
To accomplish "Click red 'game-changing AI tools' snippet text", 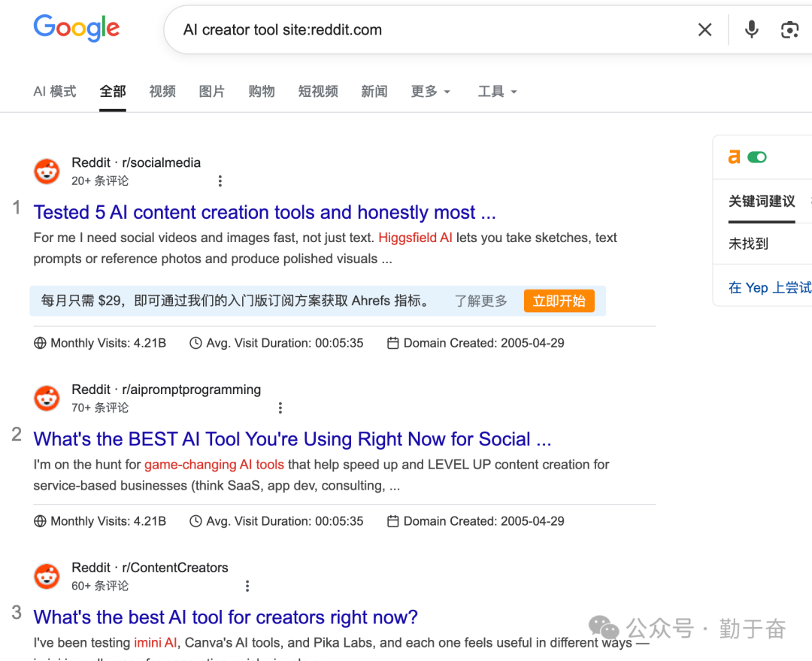I will pyautogui.click(x=214, y=465).
